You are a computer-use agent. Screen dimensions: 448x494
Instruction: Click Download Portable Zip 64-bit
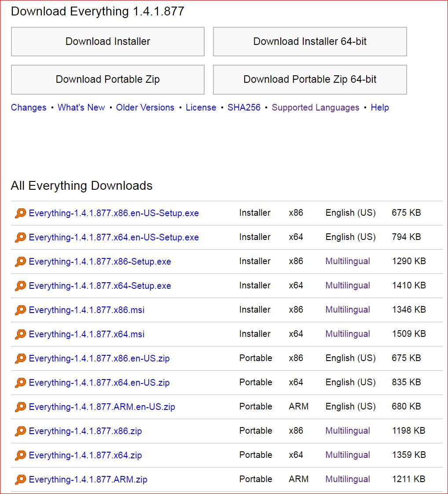[x=310, y=80]
